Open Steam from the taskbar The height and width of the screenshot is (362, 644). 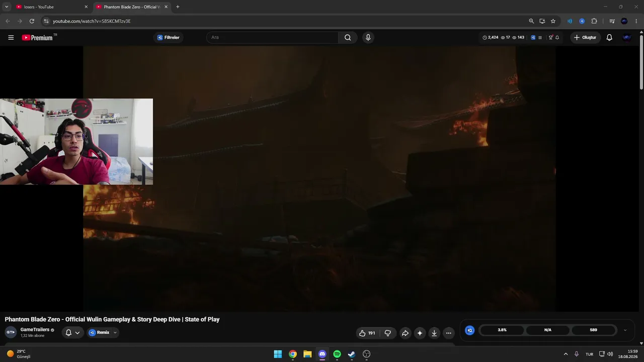click(352, 354)
